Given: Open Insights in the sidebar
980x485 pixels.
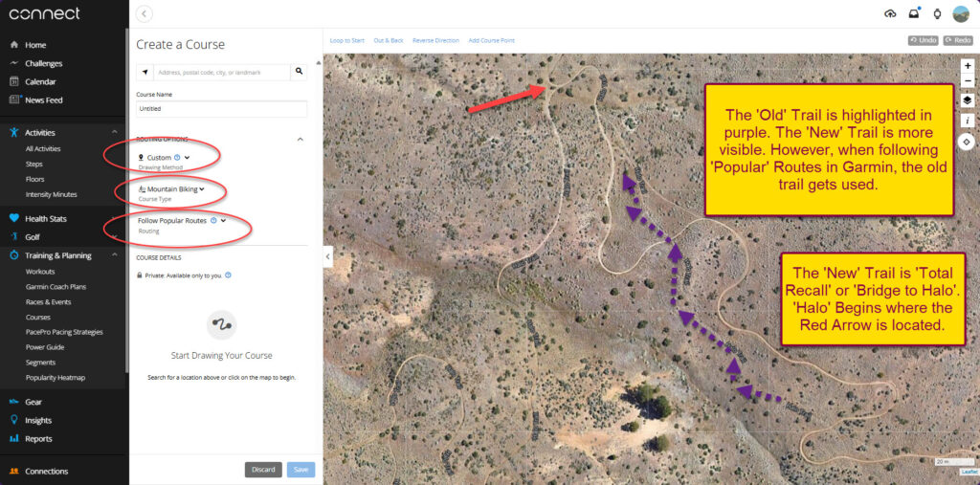Looking at the screenshot, I should coord(38,421).
